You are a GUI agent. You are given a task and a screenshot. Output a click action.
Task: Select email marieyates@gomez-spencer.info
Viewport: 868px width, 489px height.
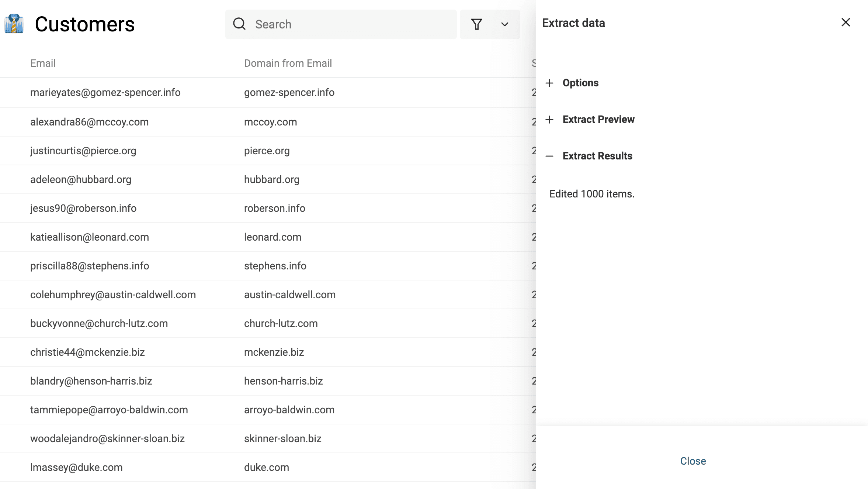pyautogui.click(x=105, y=92)
